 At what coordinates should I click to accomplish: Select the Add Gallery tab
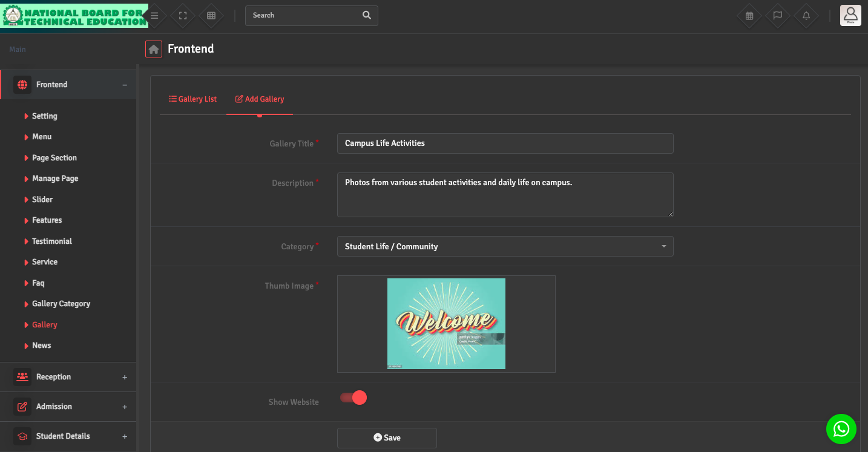tap(260, 99)
